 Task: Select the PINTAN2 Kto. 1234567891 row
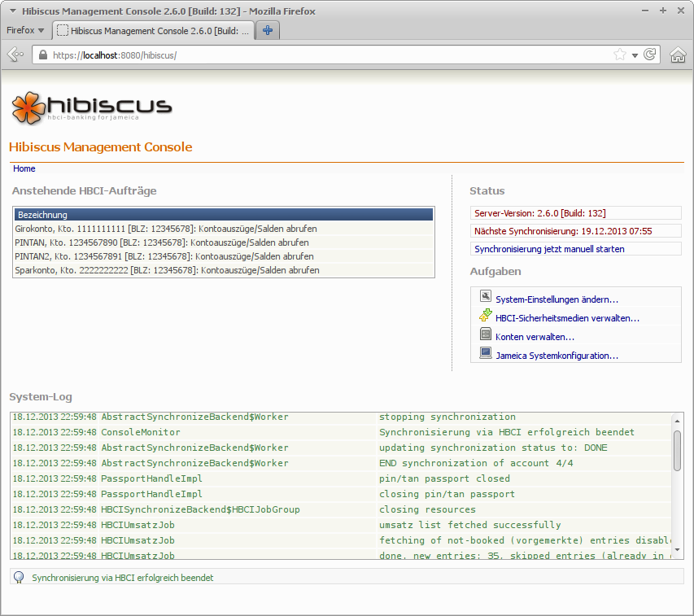pos(224,256)
